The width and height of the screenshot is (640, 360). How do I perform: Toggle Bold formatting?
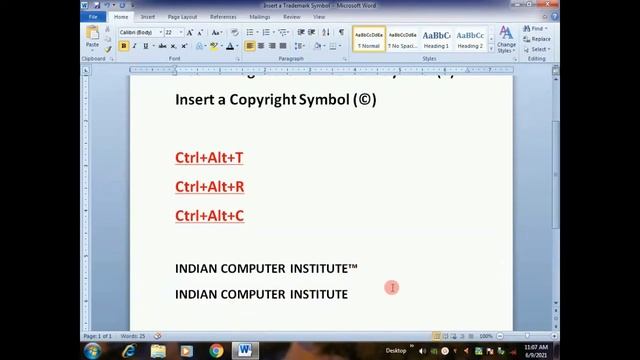[124, 46]
